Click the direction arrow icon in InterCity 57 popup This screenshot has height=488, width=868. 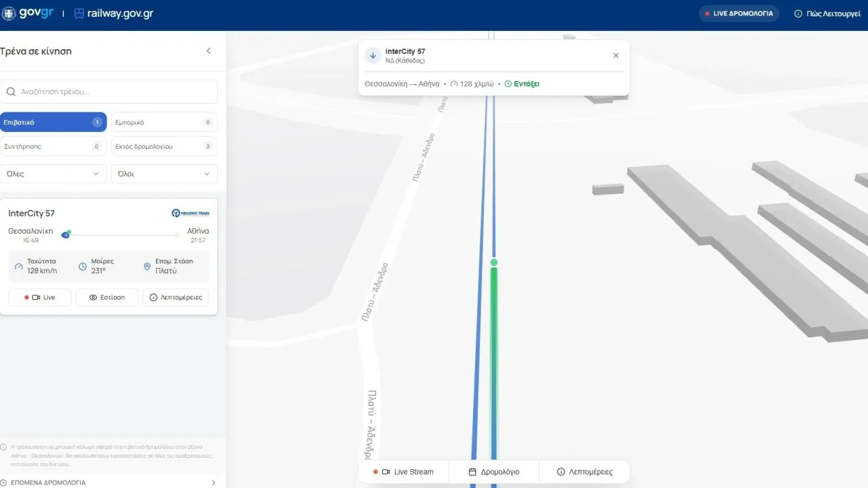click(373, 56)
